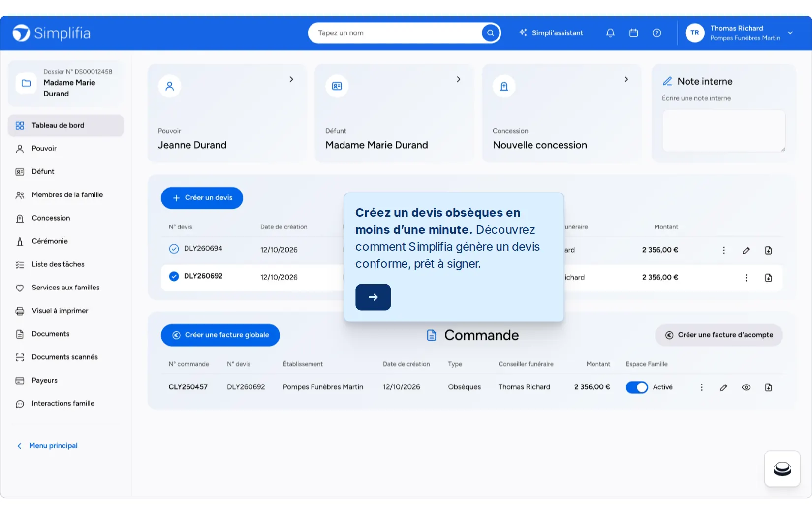This screenshot has width=812, height=514.
Task: Select the DLY260694 row check circle
Action: tap(174, 249)
